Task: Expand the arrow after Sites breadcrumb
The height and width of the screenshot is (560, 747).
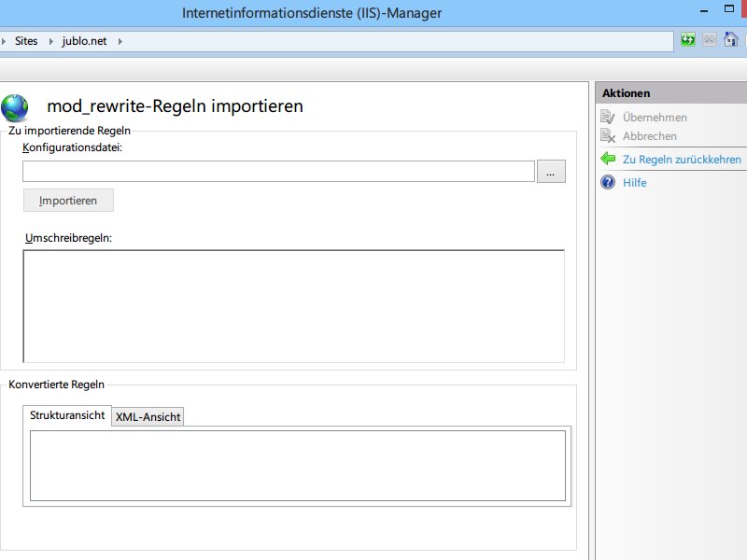Action: [51, 41]
